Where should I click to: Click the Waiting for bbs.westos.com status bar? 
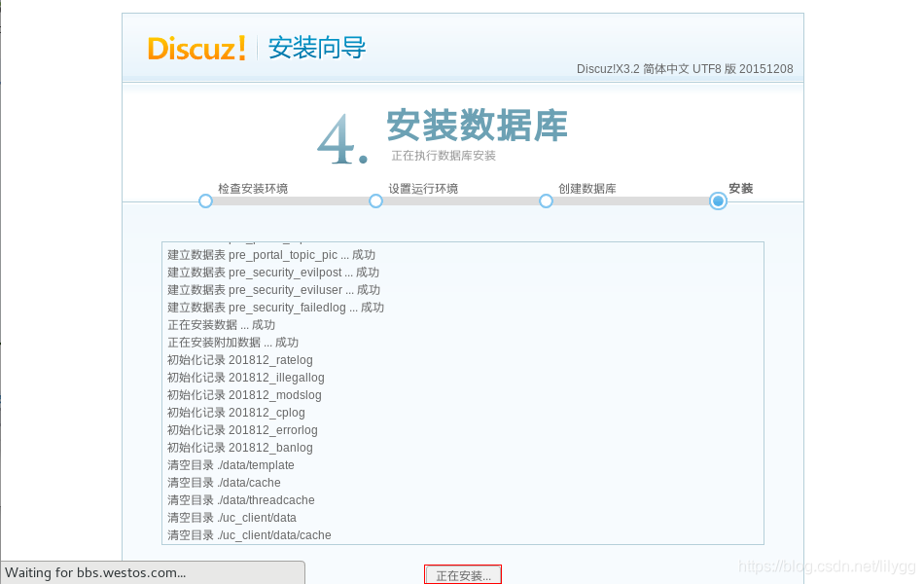[x=153, y=572]
